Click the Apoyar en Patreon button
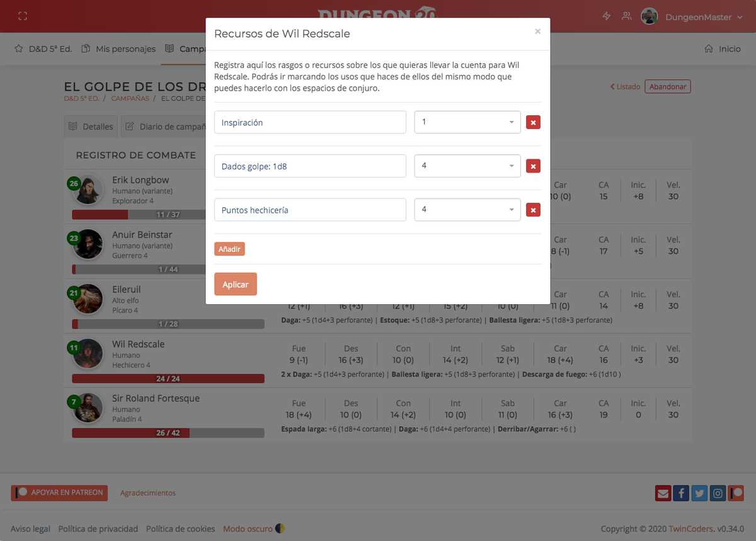Screen dimensions: 756x541 (59, 493)
